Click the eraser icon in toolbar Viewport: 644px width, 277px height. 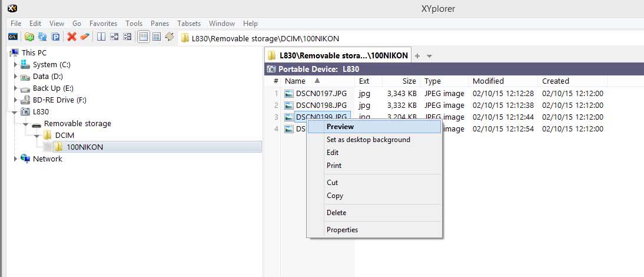click(x=85, y=37)
